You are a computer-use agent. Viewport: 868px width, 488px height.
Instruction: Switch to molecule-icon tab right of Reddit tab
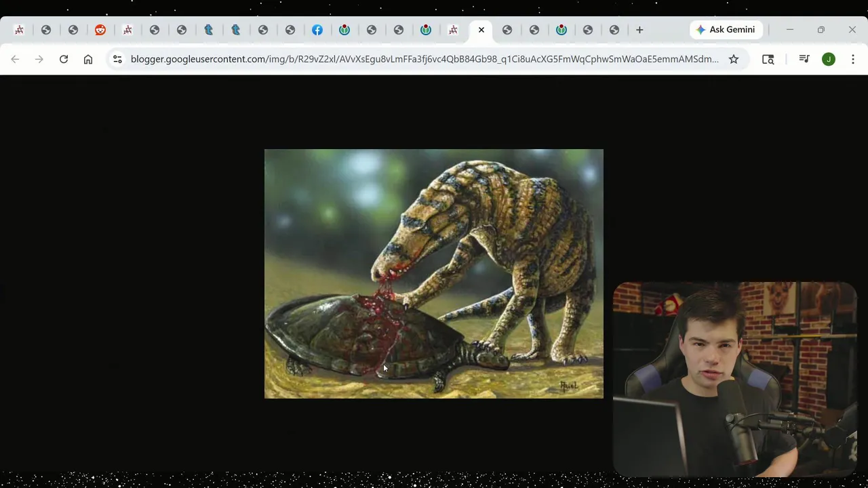click(127, 30)
